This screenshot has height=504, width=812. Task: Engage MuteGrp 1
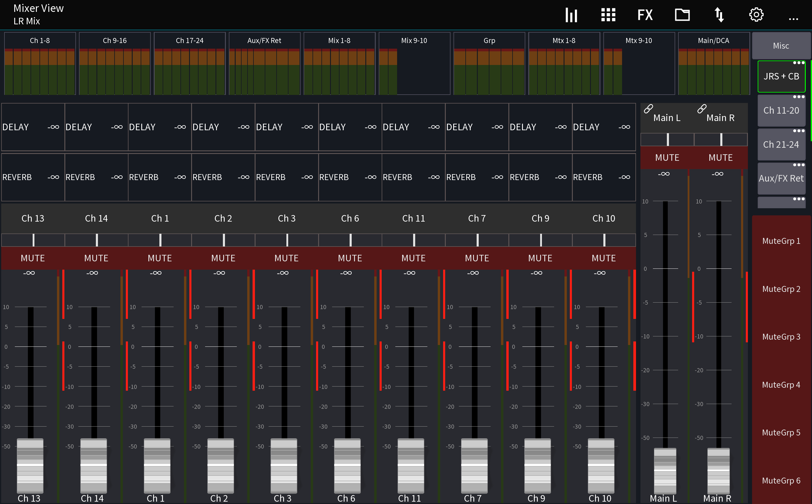point(781,241)
